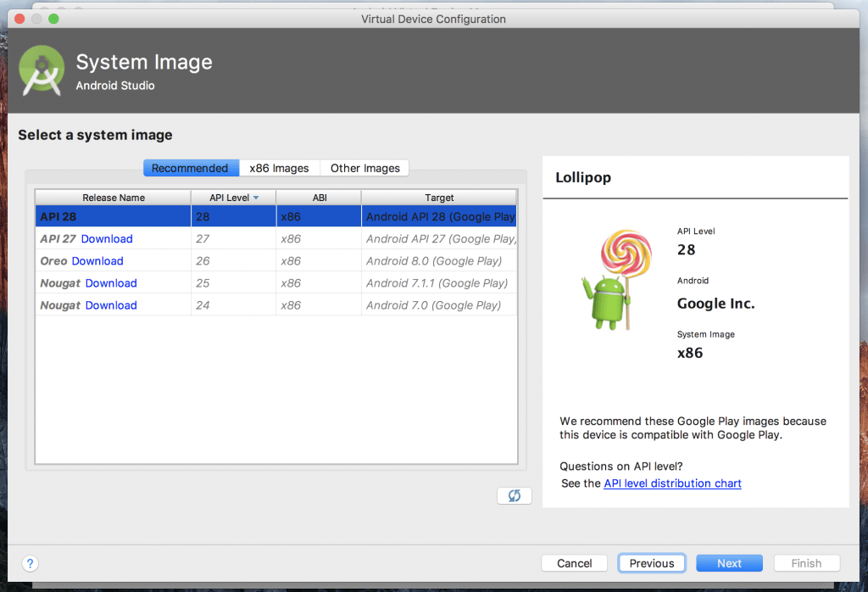Select the API 28 row
Viewport: 868px width, 592px height.
point(275,216)
